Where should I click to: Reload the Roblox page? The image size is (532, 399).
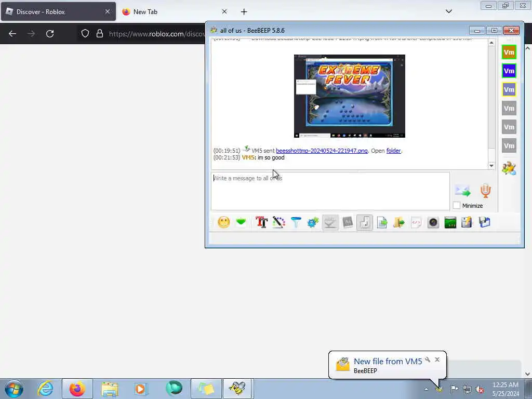click(x=50, y=34)
